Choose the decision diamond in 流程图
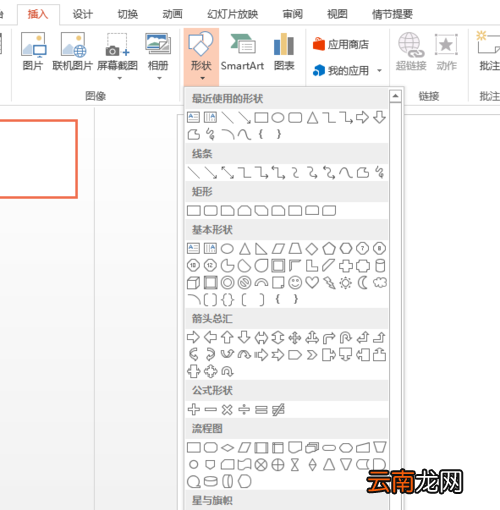 click(x=228, y=448)
